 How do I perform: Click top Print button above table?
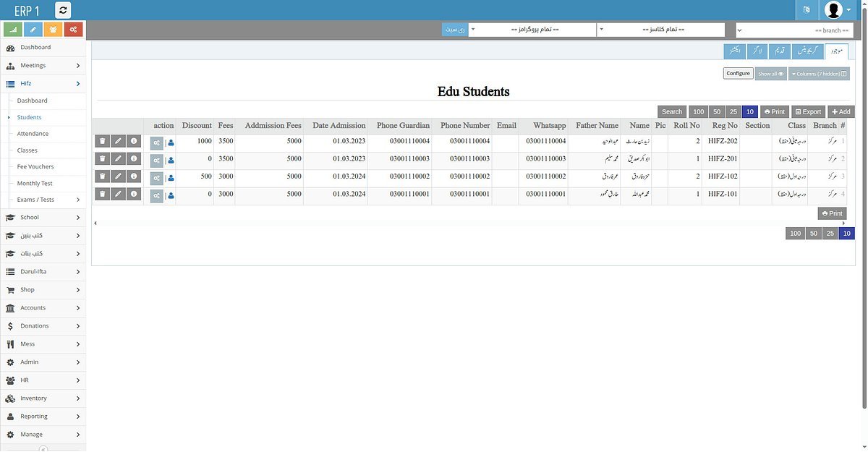pyautogui.click(x=775, y=111)
